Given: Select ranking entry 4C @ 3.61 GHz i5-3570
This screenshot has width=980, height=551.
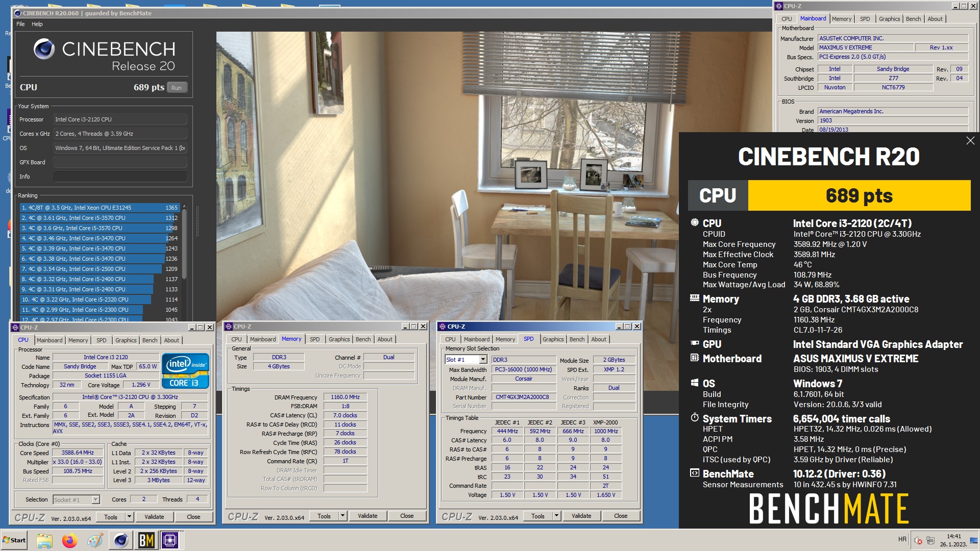Looking at the screenshot, I should pos(100,218).
